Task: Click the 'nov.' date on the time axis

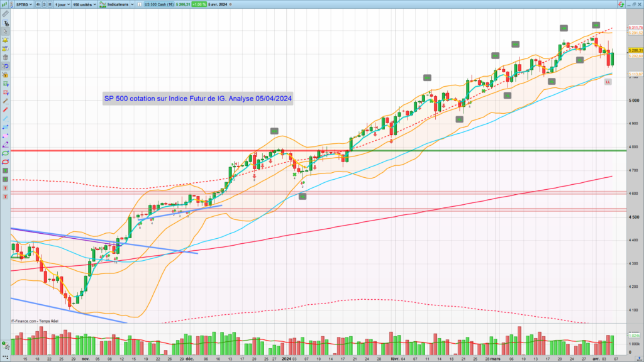Action: [86, 359]
